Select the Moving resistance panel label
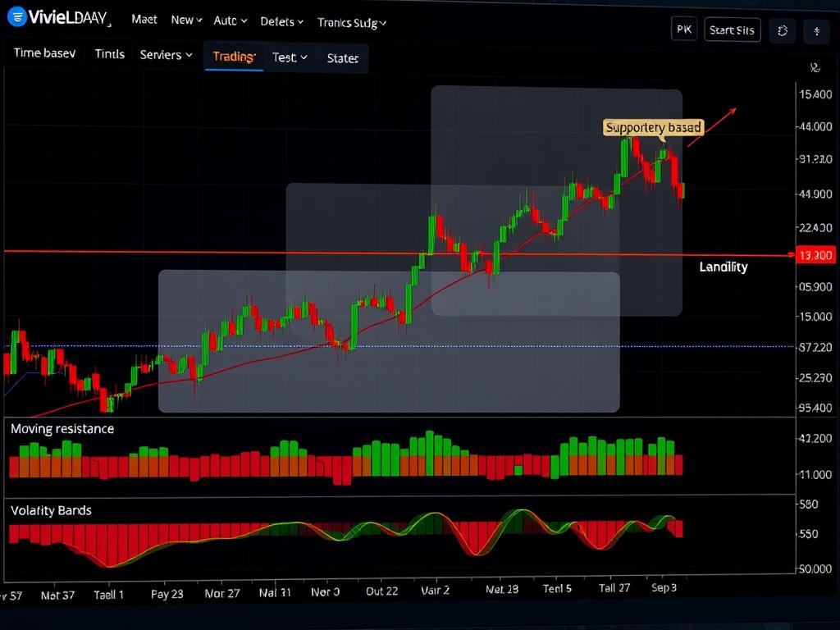Viewport: 840px width, 630px height. [62, 429]
